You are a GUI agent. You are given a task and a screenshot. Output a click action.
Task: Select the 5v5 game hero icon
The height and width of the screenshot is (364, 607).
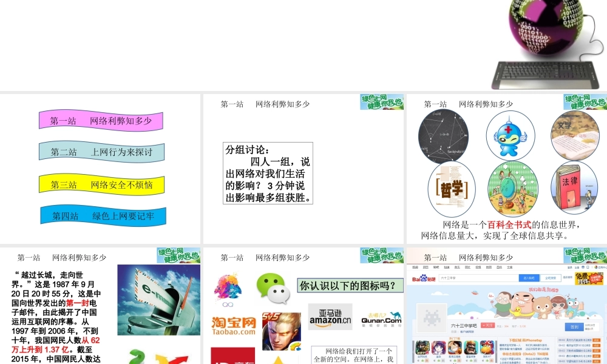[x=282, y=331]
